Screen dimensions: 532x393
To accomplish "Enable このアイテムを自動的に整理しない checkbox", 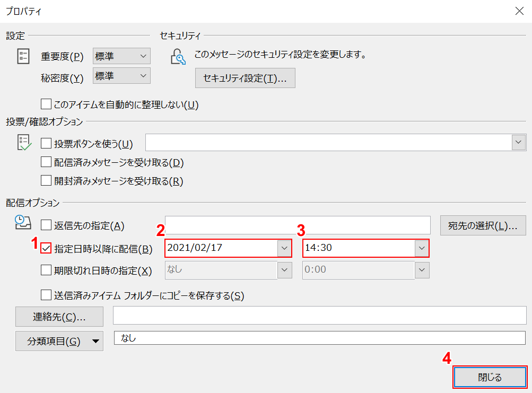I will (47, 104).
